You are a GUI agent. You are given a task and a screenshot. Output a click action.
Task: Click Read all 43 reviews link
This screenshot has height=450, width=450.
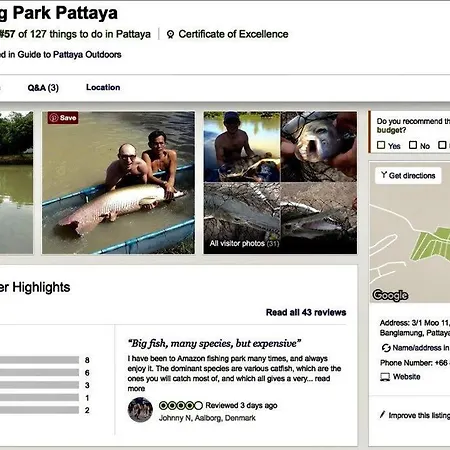coord(306,312)
